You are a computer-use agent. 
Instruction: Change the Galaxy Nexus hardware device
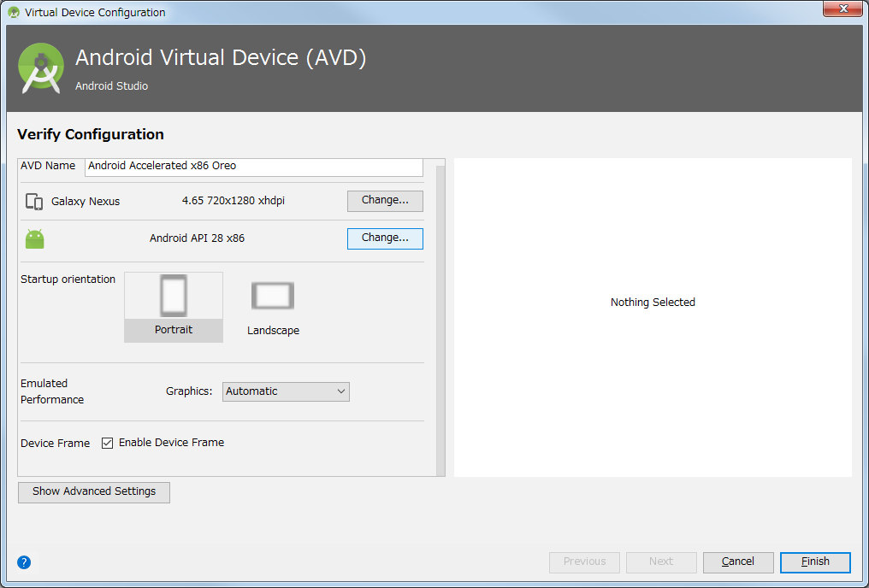[385, 201]
